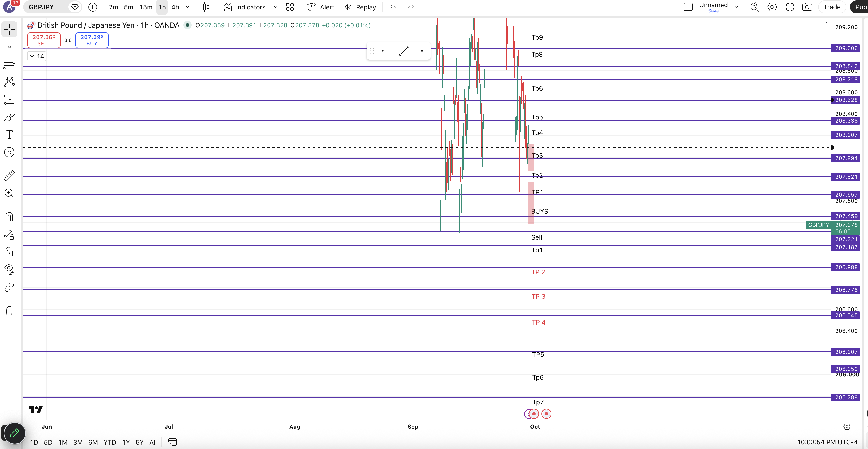Screen dimensions: 868x449
Task: Add symbol with plus circle icon
Action: tap(93, 7)
